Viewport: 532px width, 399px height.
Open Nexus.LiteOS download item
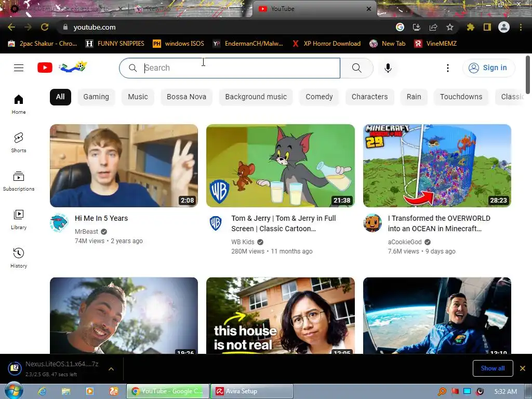(54, 368)
